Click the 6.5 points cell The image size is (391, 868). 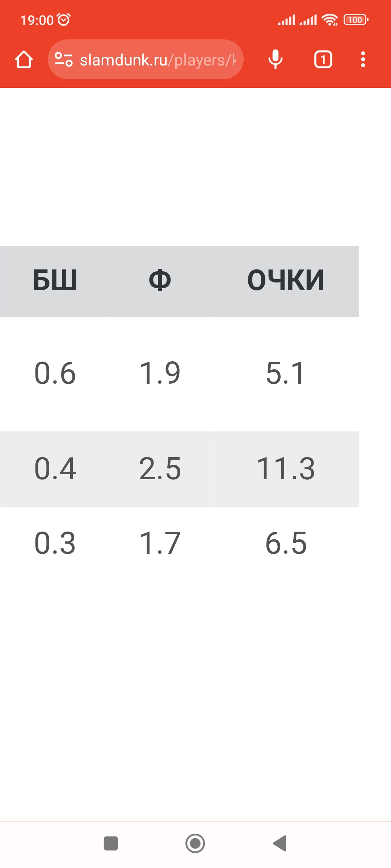[x=286, y=543]
